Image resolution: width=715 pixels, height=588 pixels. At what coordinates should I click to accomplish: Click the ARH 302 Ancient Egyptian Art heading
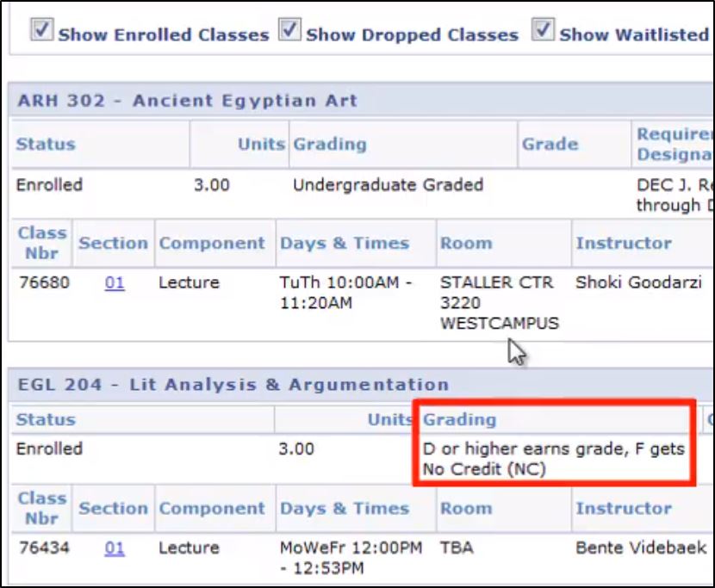[187, 101]
